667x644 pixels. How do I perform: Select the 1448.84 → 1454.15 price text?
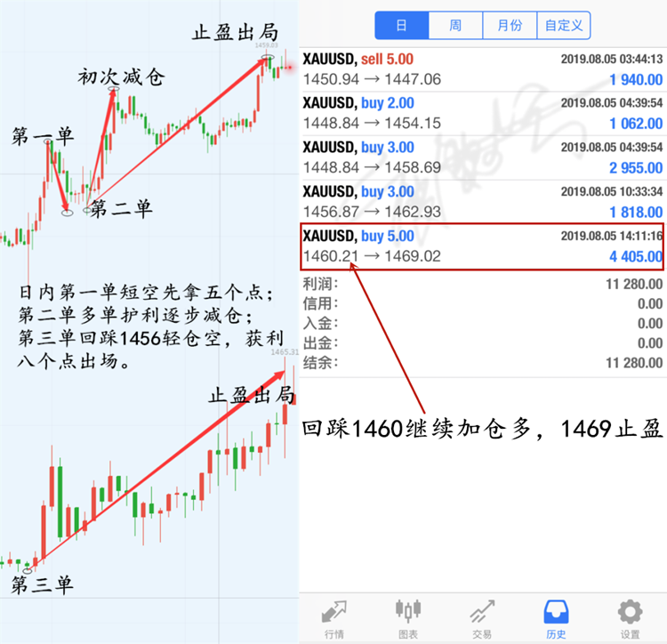[372, 124]
